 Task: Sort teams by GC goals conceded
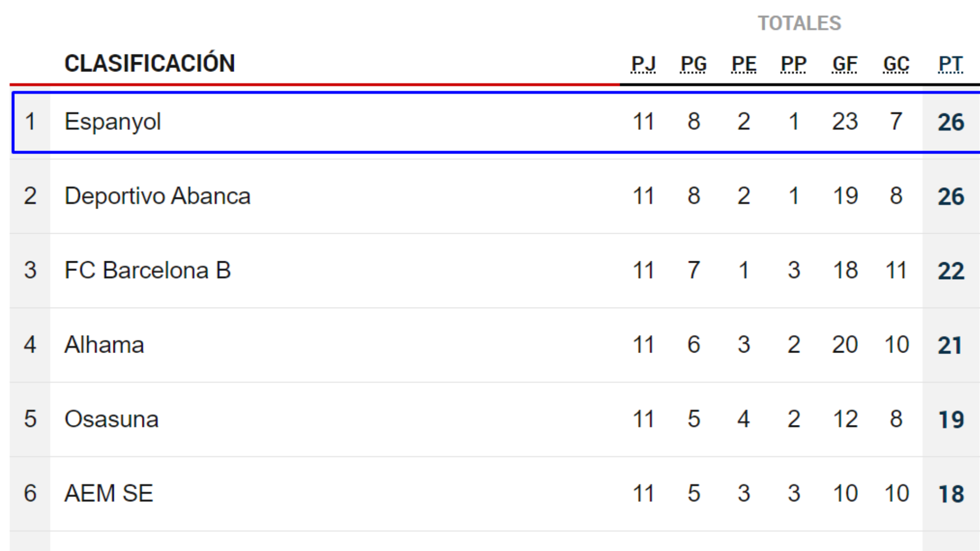(896, 63)
